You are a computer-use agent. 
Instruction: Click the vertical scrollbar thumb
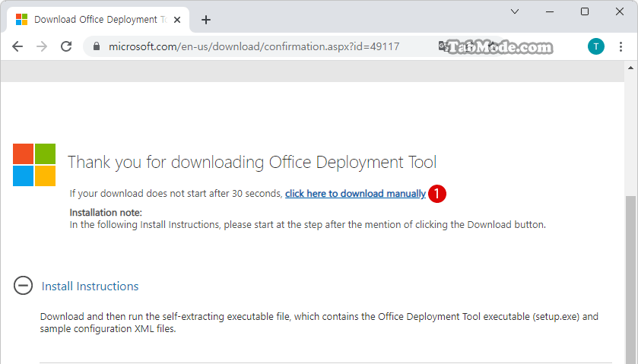click(x=630, y=280)
